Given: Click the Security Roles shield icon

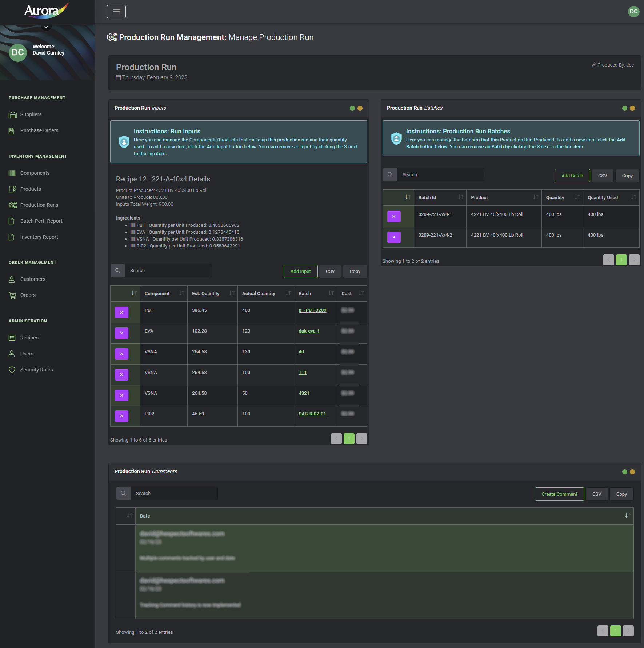Looking at the screenshot, I should (x=12, y=370).
